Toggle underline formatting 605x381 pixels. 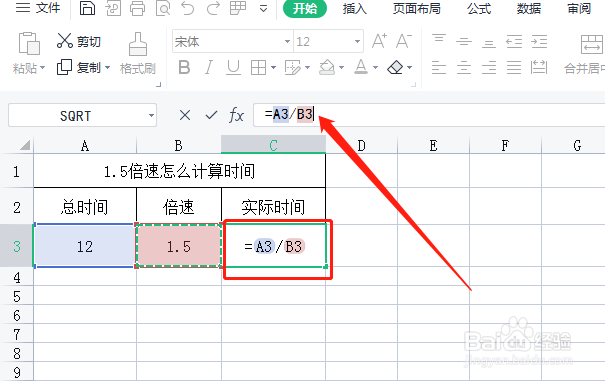[x=233, y=68]
